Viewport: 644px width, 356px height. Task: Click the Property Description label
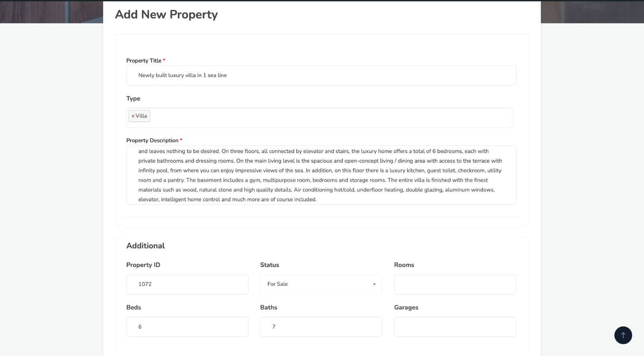tap(152, 141)
